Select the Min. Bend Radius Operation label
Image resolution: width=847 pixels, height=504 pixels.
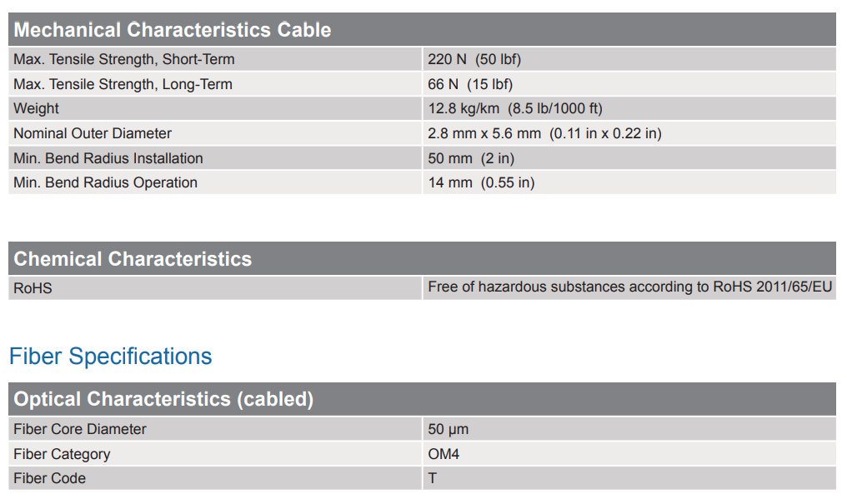point(106,182)
